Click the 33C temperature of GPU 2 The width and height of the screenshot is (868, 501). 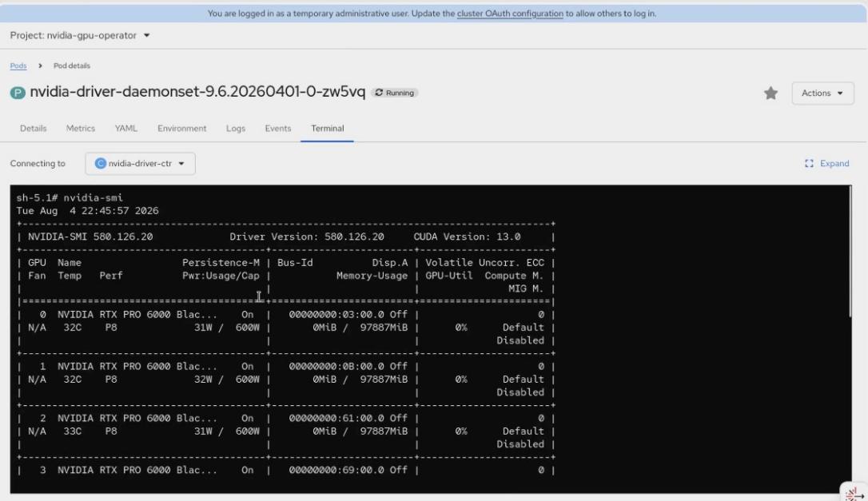point(72,431)
